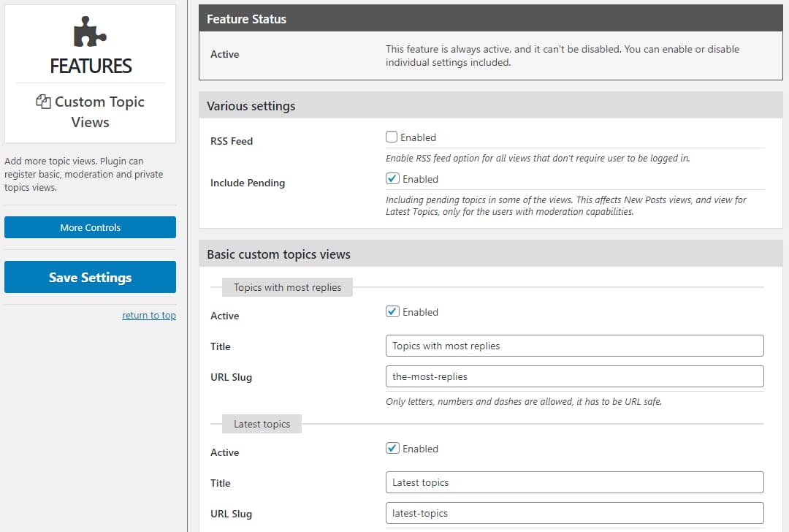
Task: Click the Basic custom topics views header
Action: pyautogui.click(x=491, y=254)
